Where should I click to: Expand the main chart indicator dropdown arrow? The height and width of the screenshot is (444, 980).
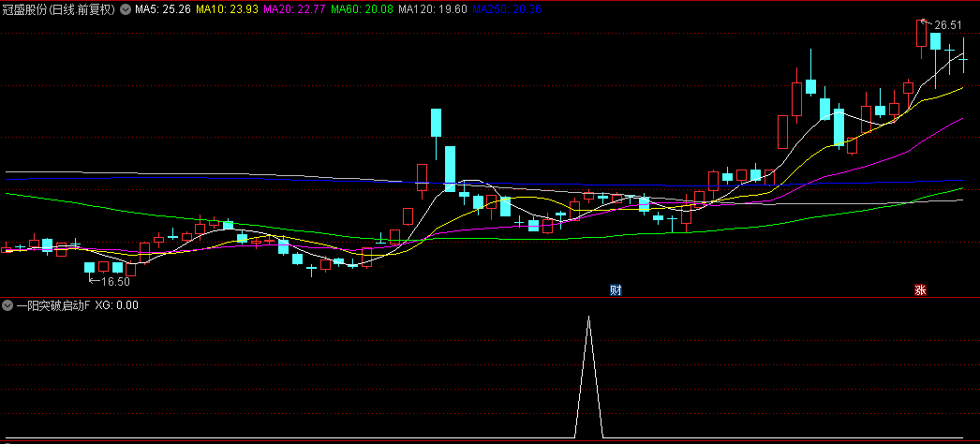pos(126,9)
